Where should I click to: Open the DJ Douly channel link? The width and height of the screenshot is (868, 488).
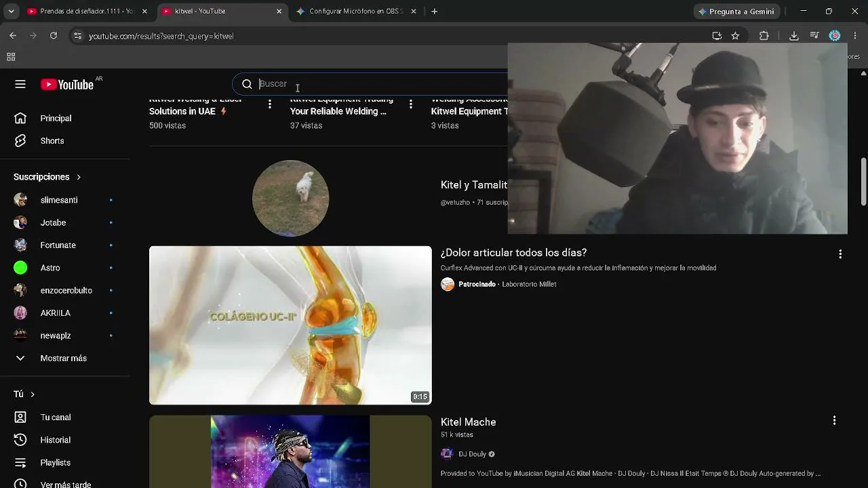(x=473, y=454)
